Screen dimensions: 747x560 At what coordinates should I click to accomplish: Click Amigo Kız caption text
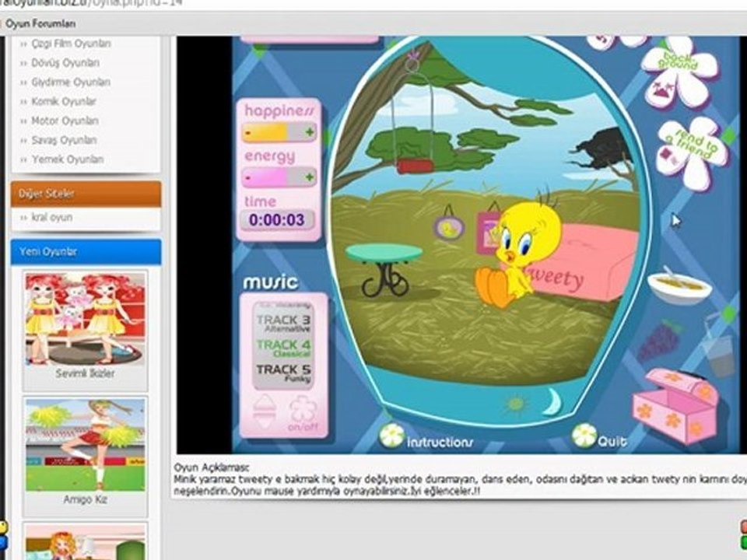pyautogui.click(x=86, y=499)
